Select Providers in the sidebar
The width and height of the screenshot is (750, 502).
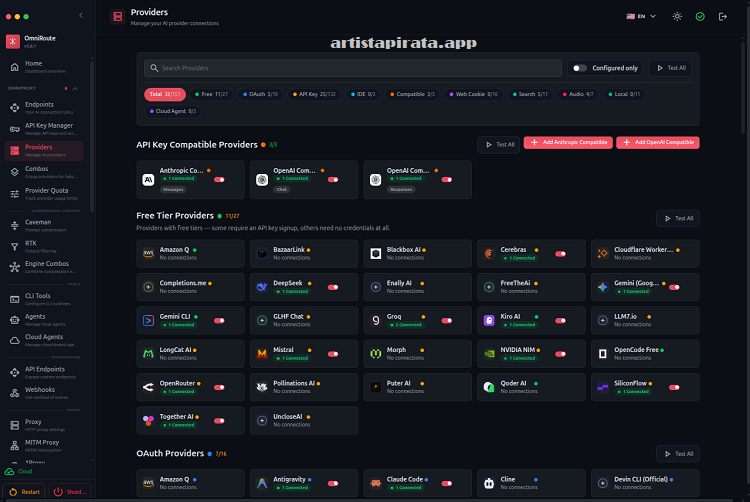pos(44,151)
